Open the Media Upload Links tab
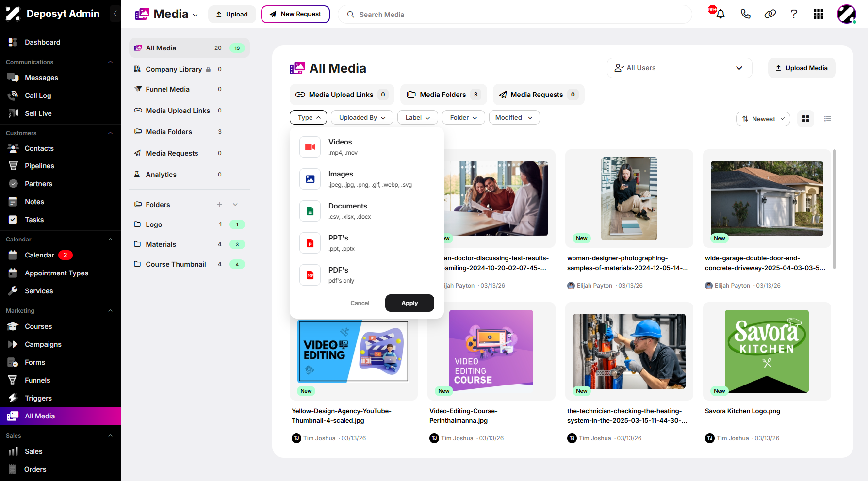The width and height of the screenshot is (868, 481). 342,95
